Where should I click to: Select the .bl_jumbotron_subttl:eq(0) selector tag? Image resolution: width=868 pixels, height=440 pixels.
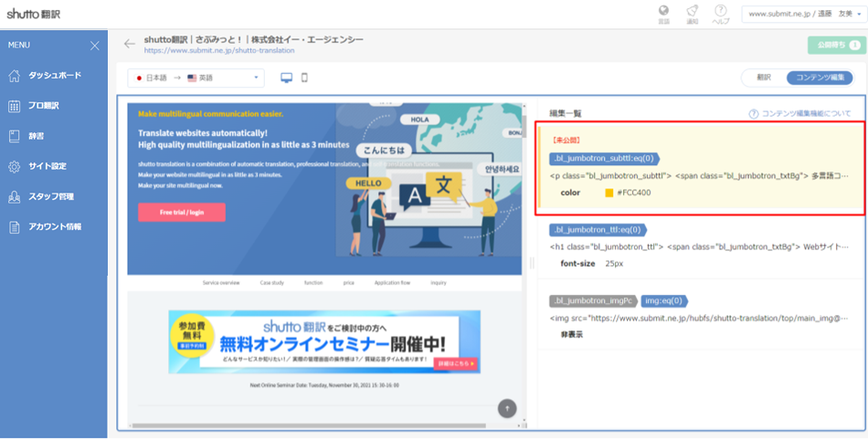tap(604, 159)
